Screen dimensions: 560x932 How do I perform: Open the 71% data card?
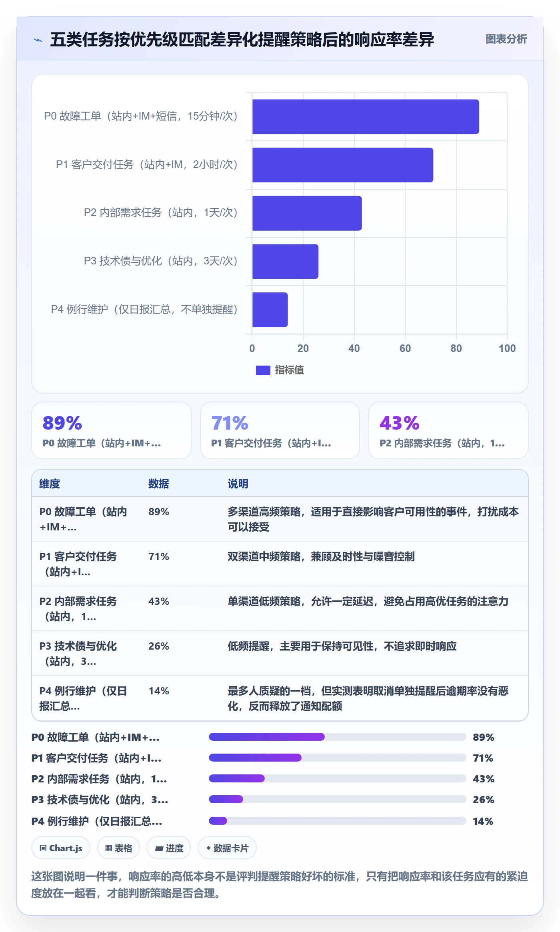(x=280, y=430)
